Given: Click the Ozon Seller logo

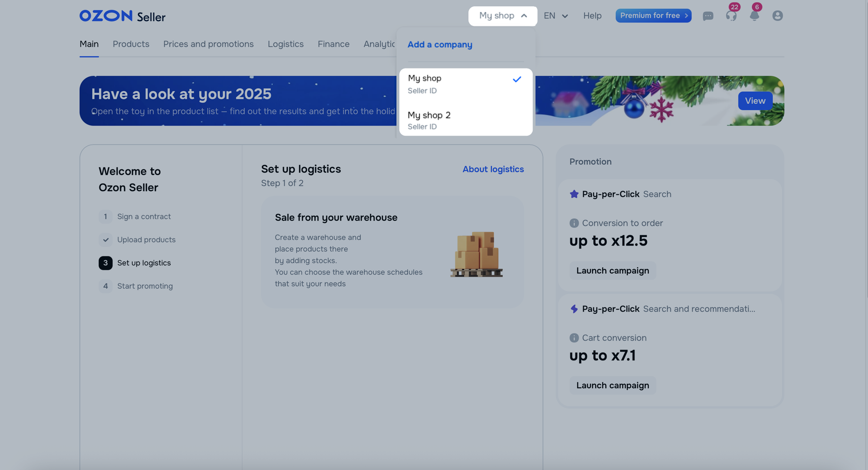Looking at the screenshot, I should point(122,16).
